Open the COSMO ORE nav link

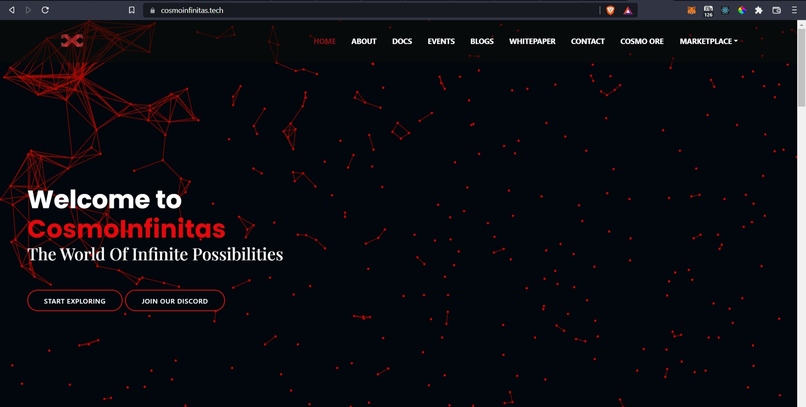point(642,42)
